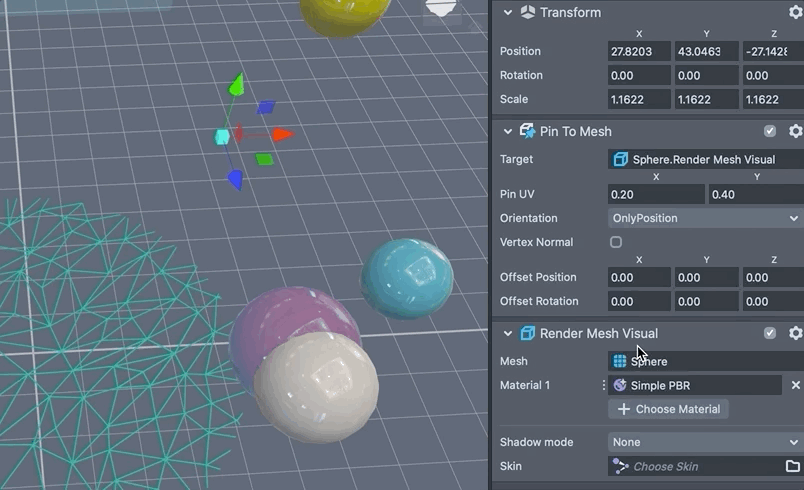804x490 pixels.
Task: Click the cyan gizmo center cube
Action: click(222, 137)
